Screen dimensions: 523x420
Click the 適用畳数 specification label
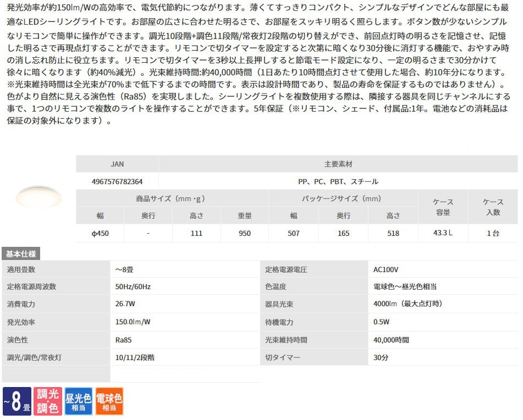(22, 269)
